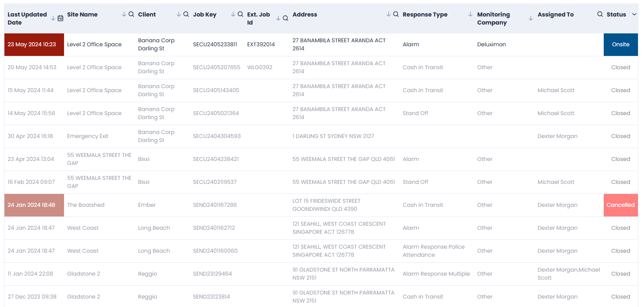
Task: Select the Ember client cell
Action: click(147, 205)
